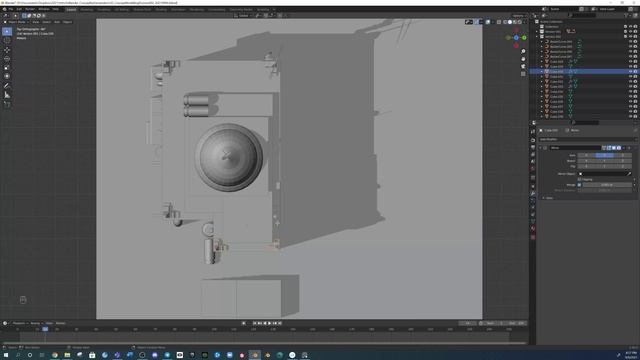Toggle the Merge checkbox

pos(579,185)
